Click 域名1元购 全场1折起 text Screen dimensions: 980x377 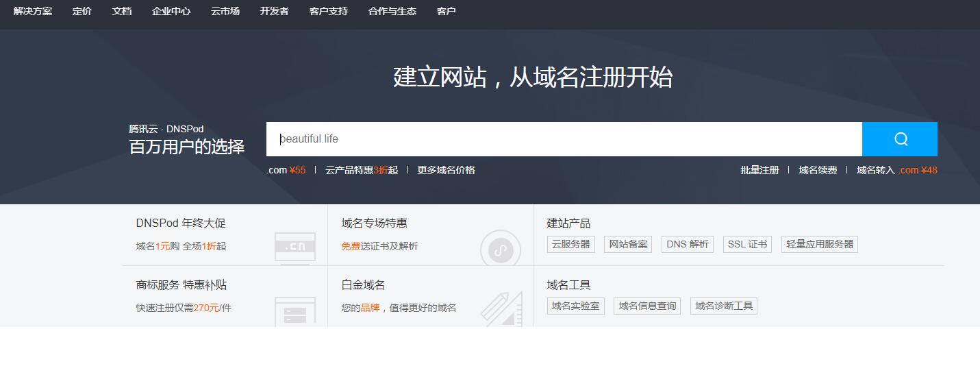[x=181, y=246]
